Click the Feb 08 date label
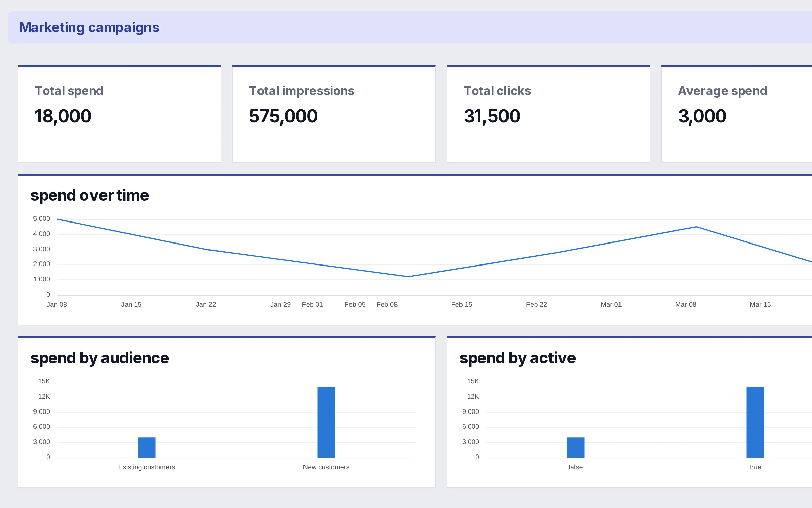Screen dimensions: 812x508 coord(387,304)
